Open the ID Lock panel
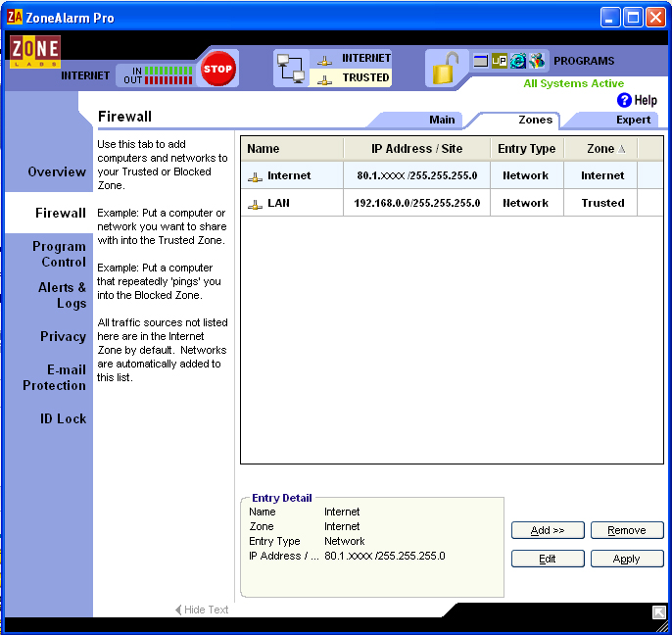Screen dimensions: 672x635 tap(63, 418)
